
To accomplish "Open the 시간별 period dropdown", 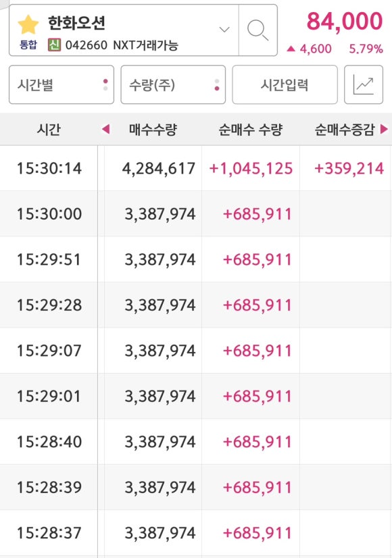I will tap(62, 84).
